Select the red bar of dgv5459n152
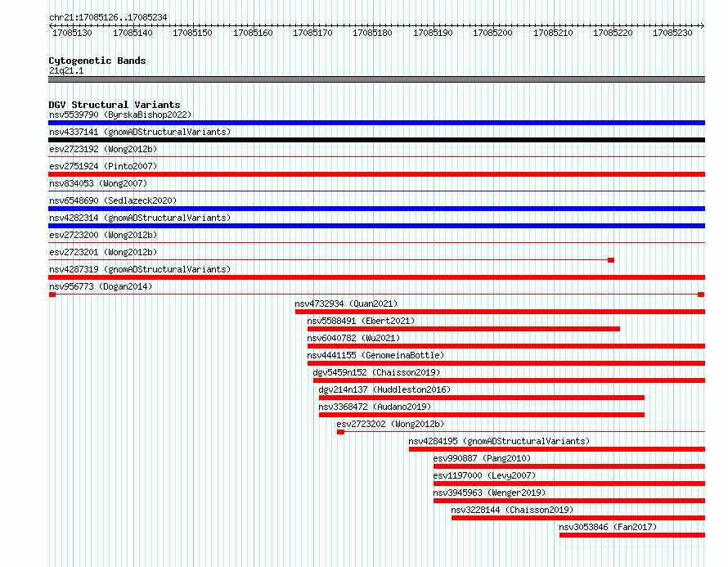Screen dimensions: 728x567 tap(510, 380)
